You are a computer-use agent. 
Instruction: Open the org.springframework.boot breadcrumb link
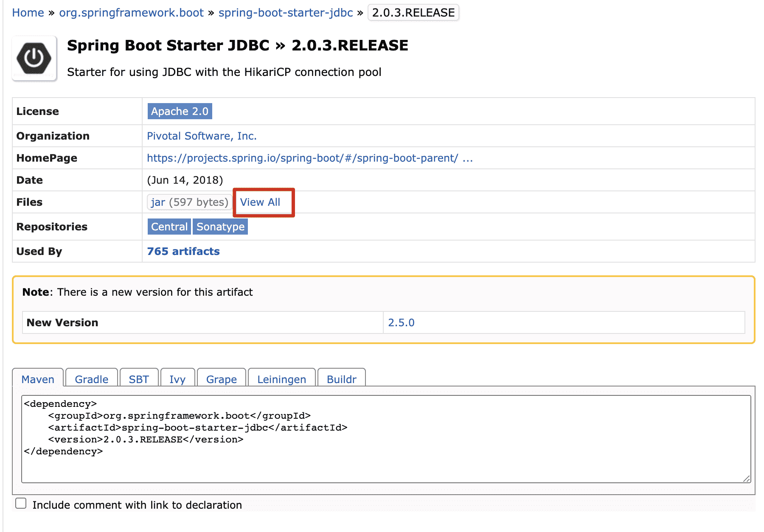[x=132, y=13]
